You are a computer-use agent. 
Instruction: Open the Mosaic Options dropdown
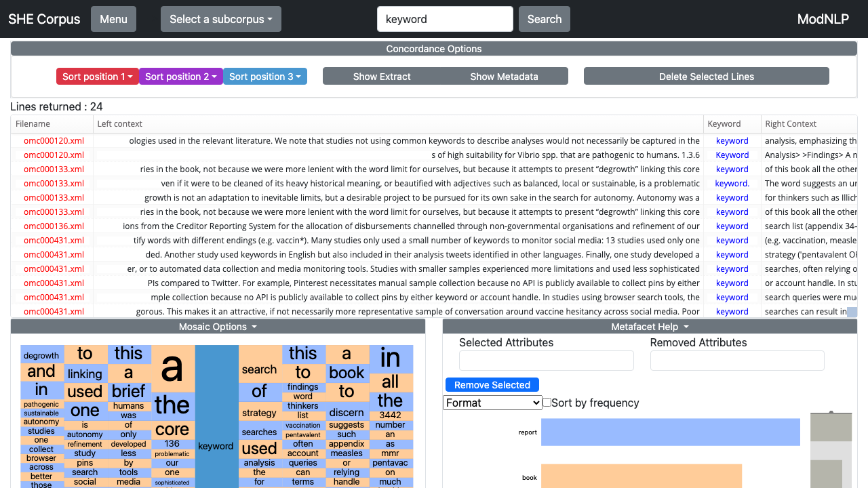pyautogui.click(x=217, y=326)
